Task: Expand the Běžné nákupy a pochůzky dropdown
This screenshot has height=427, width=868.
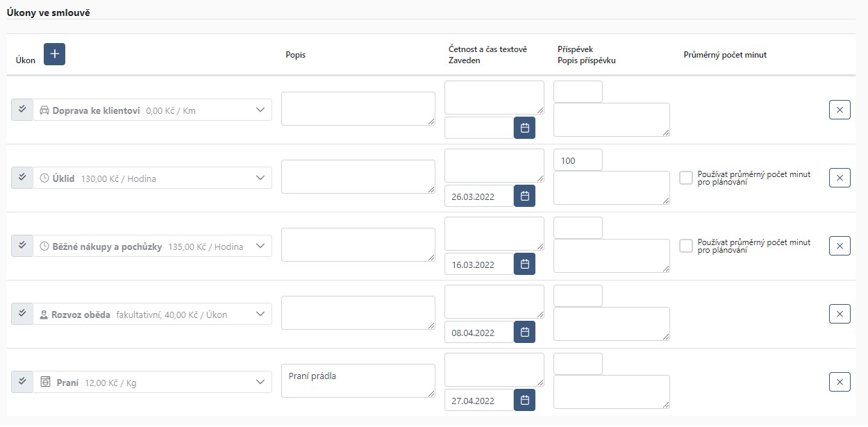Action: 152,246
